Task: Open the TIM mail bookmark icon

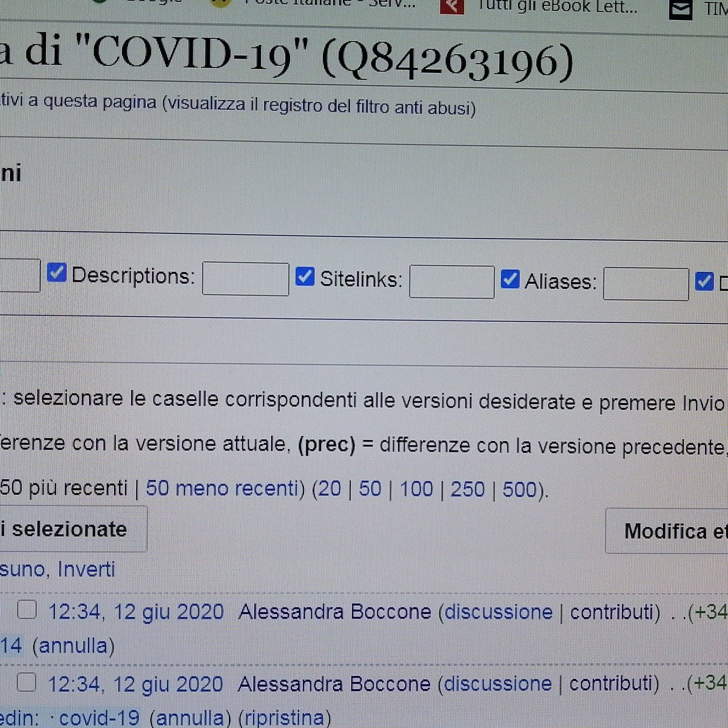Action: point(681,10)
